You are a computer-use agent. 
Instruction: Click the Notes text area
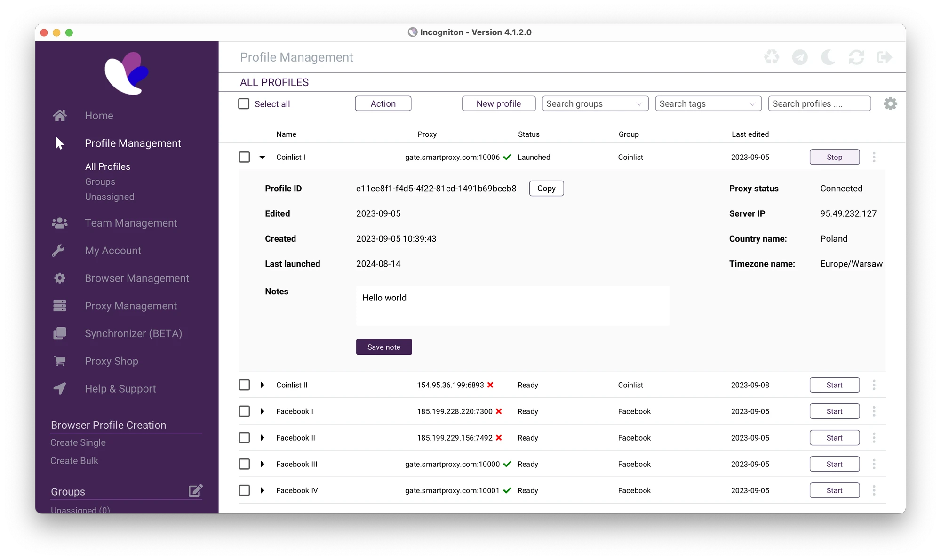tap(513, 306)
